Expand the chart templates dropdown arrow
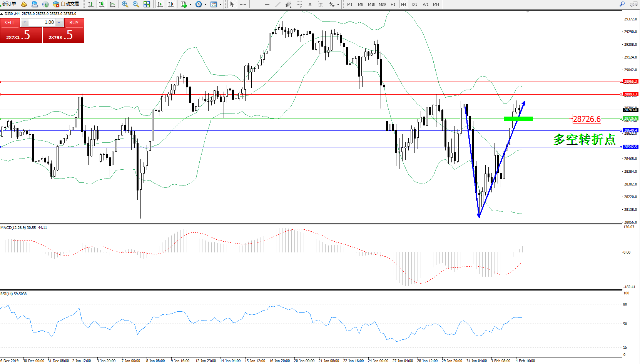 (x=220, y=5)
